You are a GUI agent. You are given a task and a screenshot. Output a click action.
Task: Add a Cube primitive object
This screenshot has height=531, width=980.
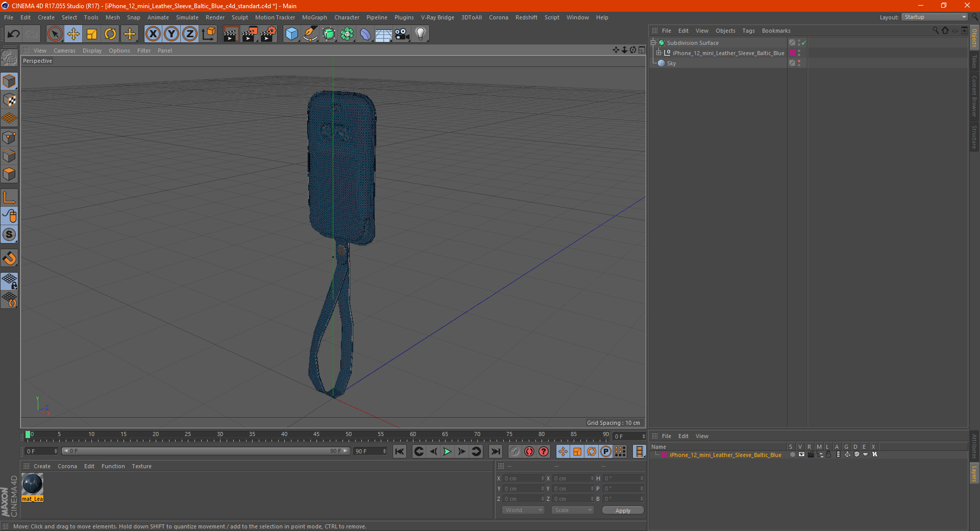[291, 34]
